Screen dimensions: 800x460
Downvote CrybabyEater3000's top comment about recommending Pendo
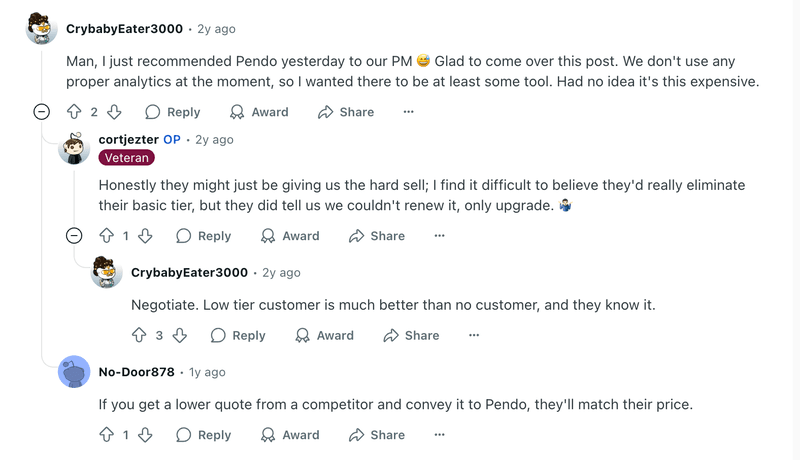pos(114,112)
